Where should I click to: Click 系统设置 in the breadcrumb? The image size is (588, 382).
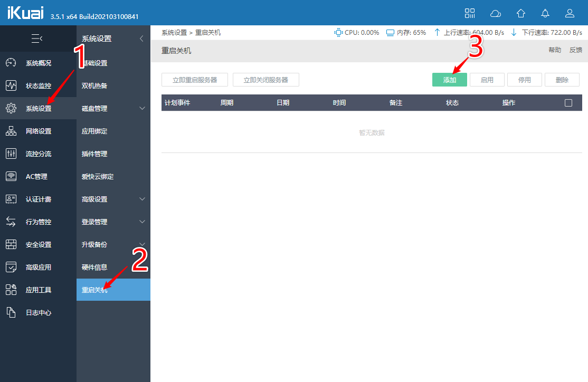pyautogui.click(x=174, y=33)
